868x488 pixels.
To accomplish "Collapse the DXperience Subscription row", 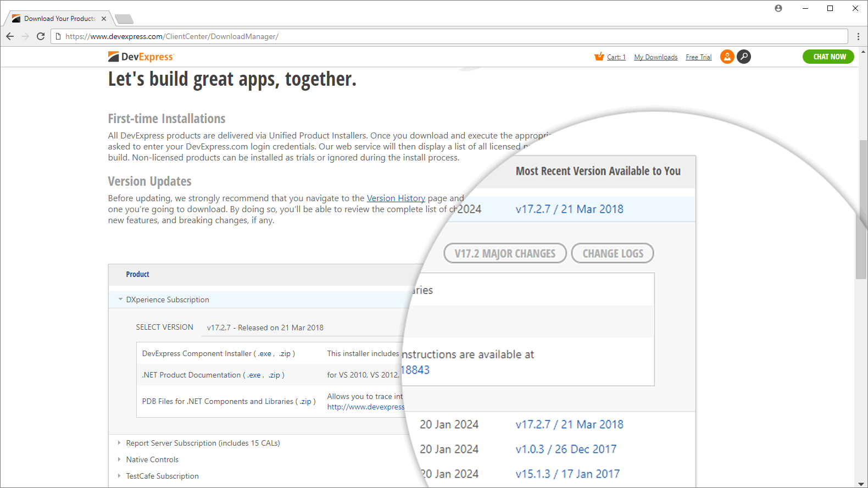I will point(120,300).
